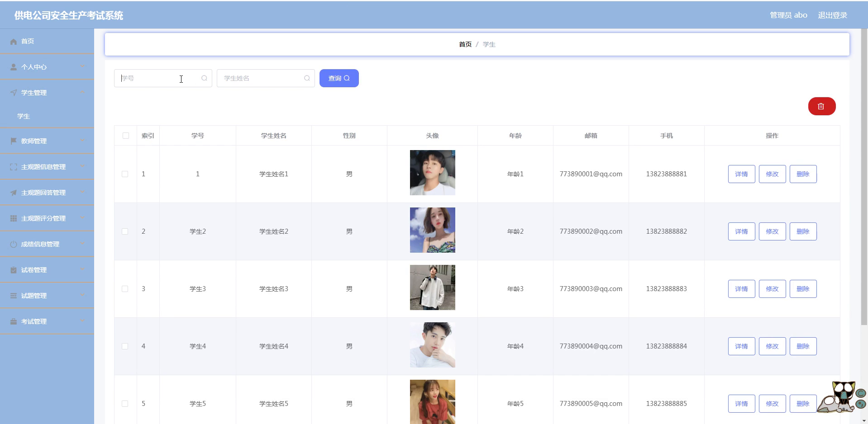Check the checkbox for row 学生姓名5
The width and height of the screenshot is (868, 424).
(125, 404)
